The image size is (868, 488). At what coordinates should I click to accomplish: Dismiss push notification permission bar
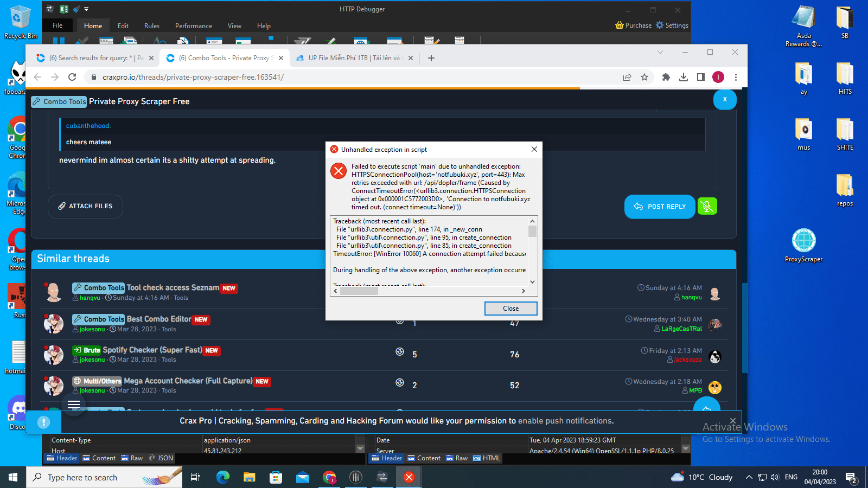click(732, 421)
